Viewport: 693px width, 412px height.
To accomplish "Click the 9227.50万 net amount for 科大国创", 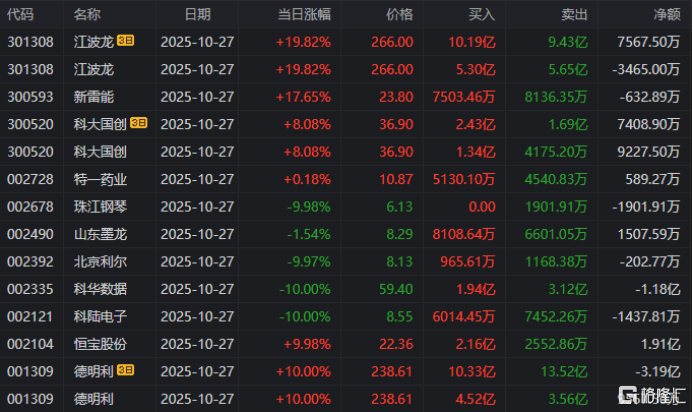I will (649, 152).
